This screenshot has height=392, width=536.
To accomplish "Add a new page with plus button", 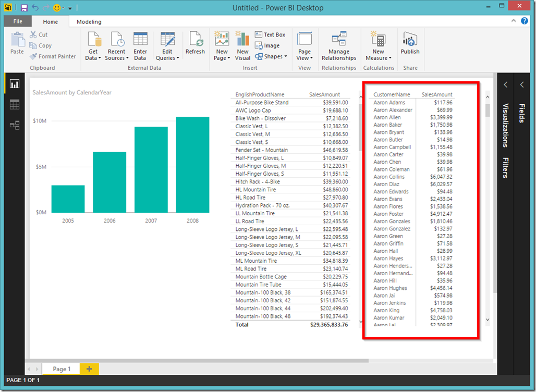I will (x=89, y=369).
